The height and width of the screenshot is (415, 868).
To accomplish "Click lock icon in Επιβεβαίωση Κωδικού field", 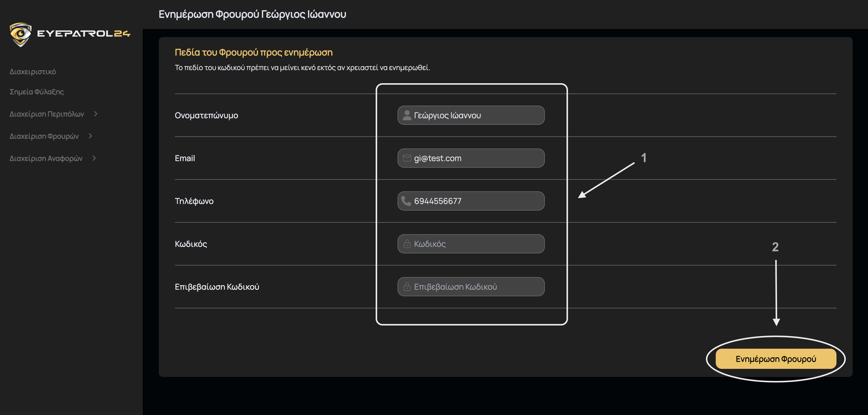I will pos(407,287).
